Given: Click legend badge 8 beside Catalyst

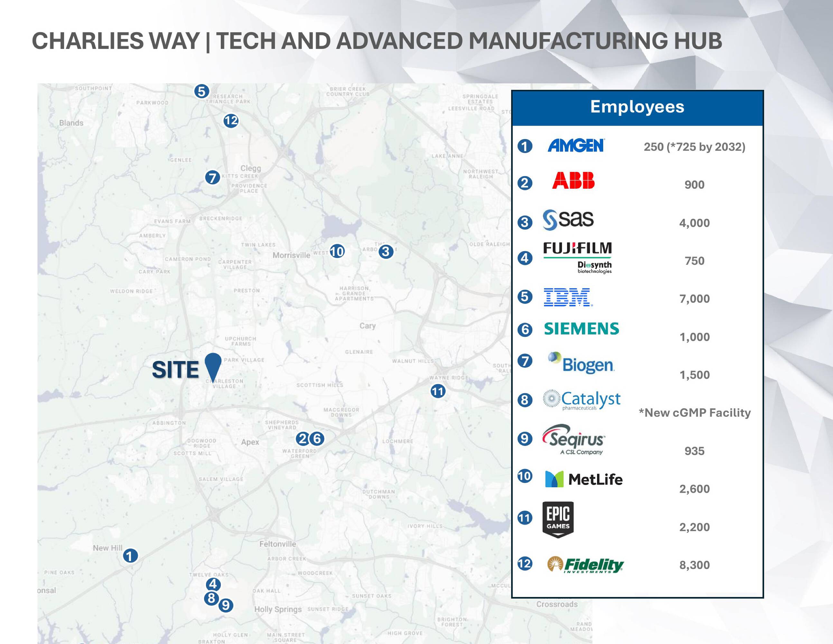Looking at the screenshot, I should click(525, 400).
